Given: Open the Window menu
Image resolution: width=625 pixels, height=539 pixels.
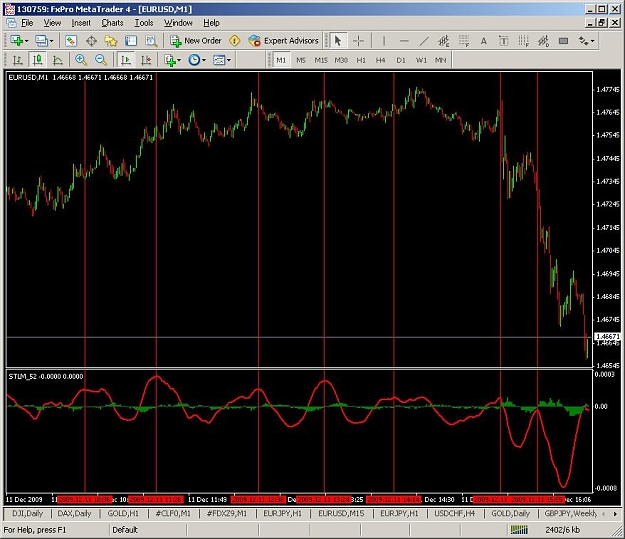Looking at the screenshot, I should pos(178,23).
